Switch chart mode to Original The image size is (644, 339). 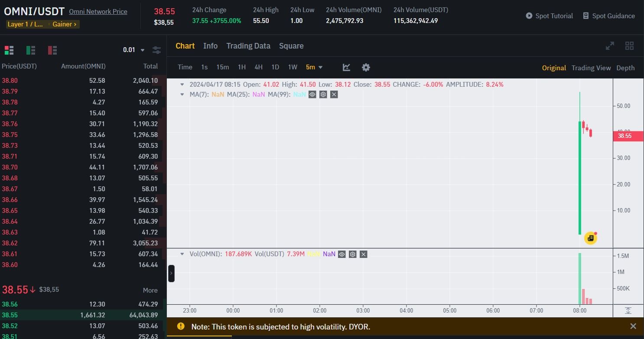pos(554,68)
